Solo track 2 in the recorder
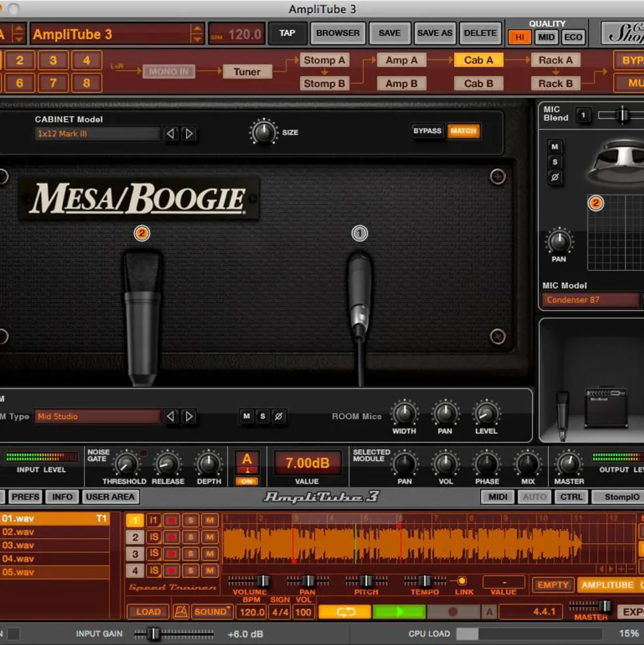This screenshot has width=644, height=645. (x=190, y=537)
